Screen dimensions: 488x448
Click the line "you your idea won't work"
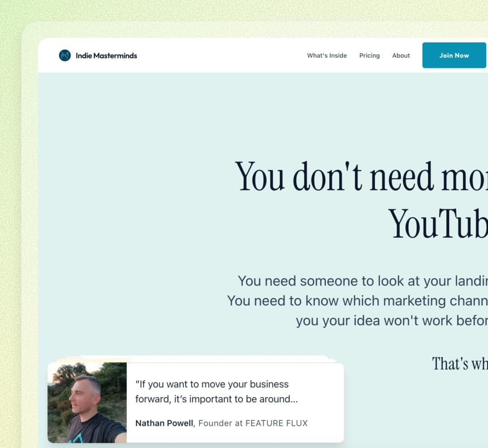tap(391, 321)
